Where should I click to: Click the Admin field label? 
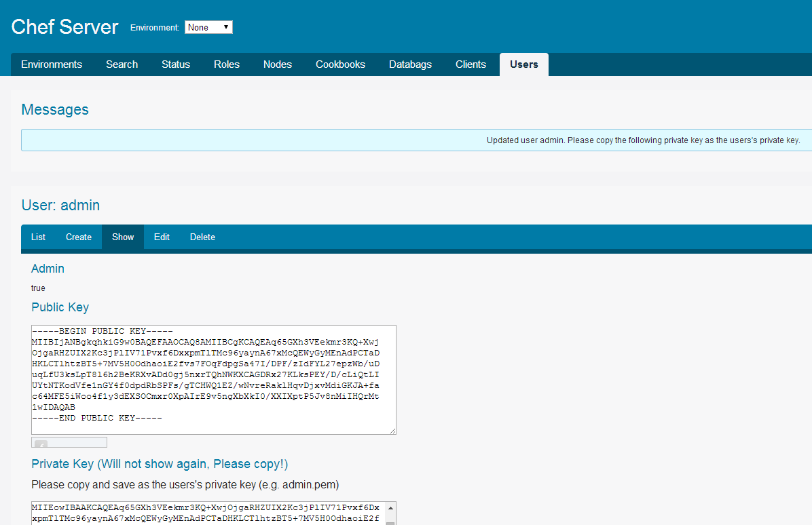[48, 269]
